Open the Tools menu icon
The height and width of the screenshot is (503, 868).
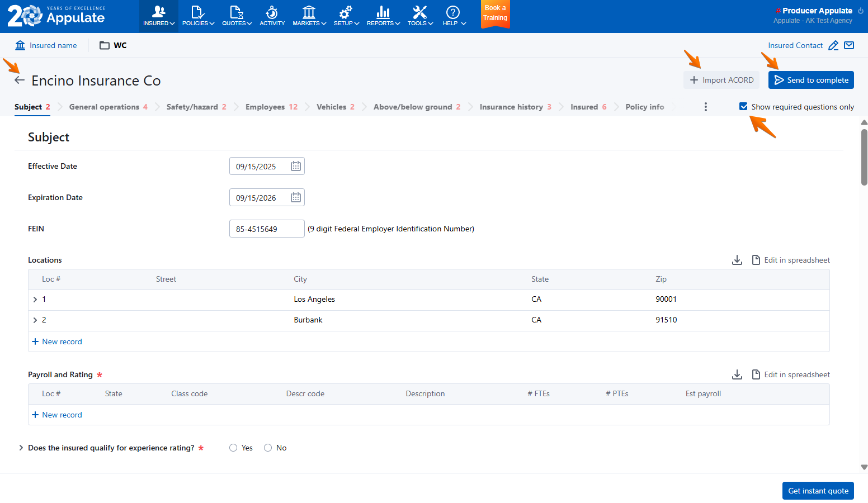tap(420, 16)
